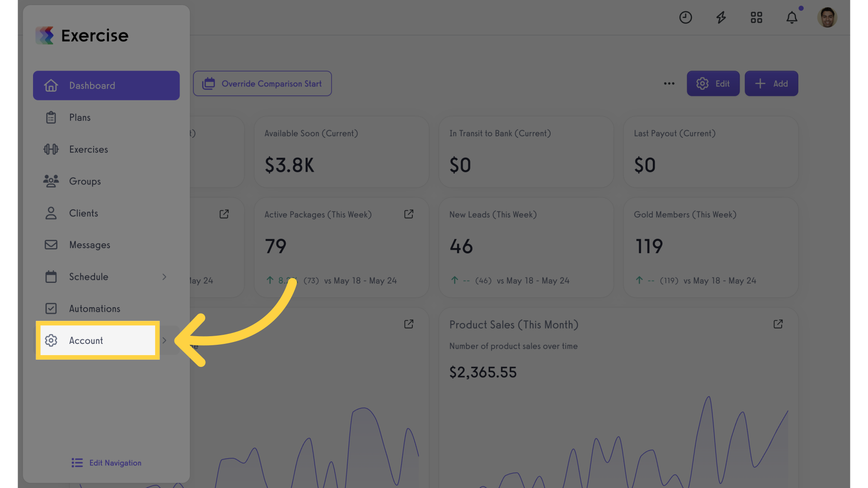Click Last Payout $0 value
Image resolution: width=868 pixels, height=488 pixels.
pyautogui.click(x=645, y=165)
